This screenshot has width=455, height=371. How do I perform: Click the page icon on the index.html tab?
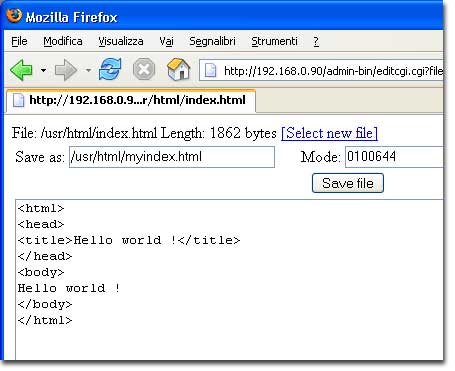pos(19,100)
